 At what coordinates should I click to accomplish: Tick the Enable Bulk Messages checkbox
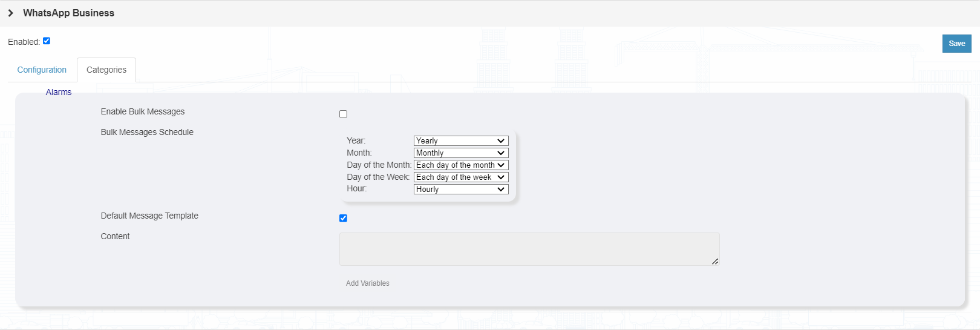coord(343,114)
